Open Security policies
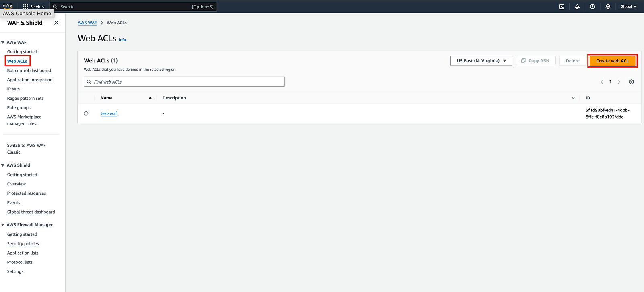 tap(23, 244)
